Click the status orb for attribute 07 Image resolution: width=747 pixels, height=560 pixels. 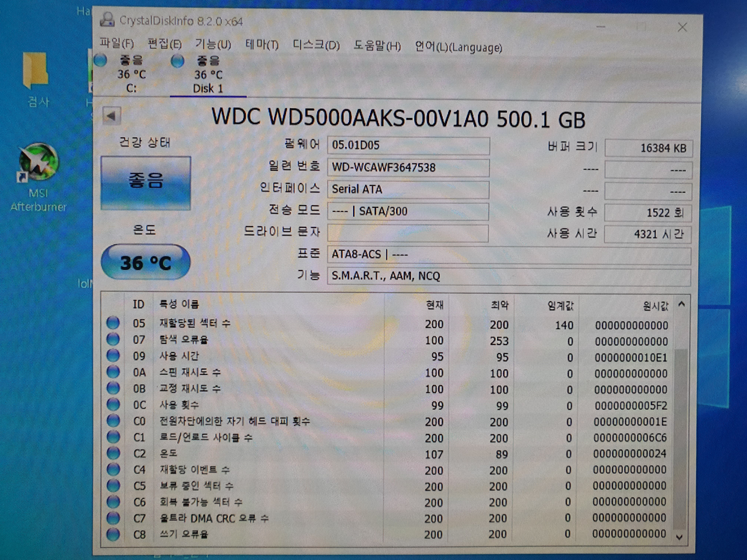[x=113, y=339]
